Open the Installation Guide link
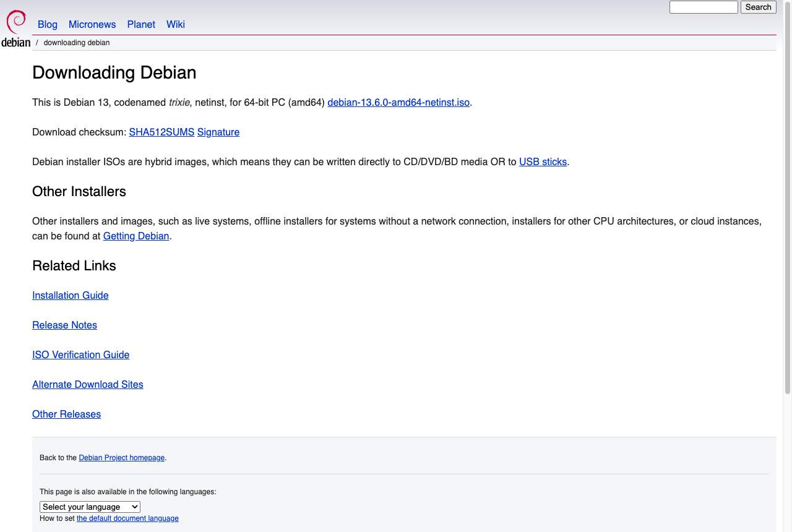Viewport: 792px width, 532px height. coord(71,295)
